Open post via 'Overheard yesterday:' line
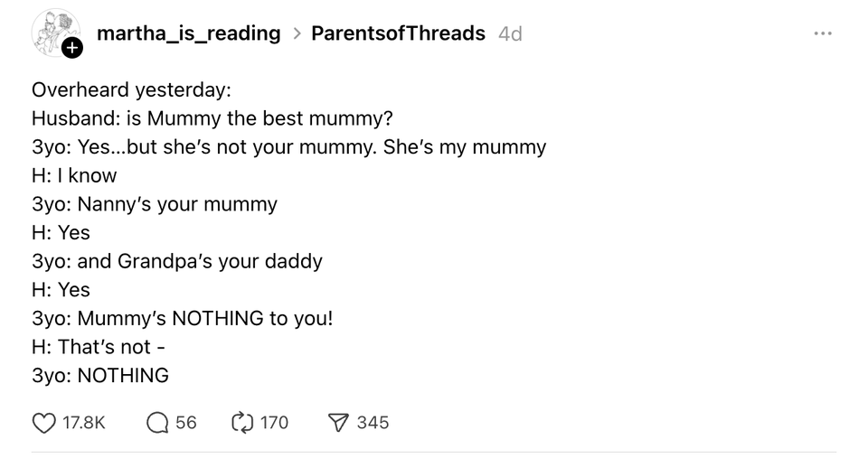The width and height of the screenshot is (868, 468). (131, 90)
